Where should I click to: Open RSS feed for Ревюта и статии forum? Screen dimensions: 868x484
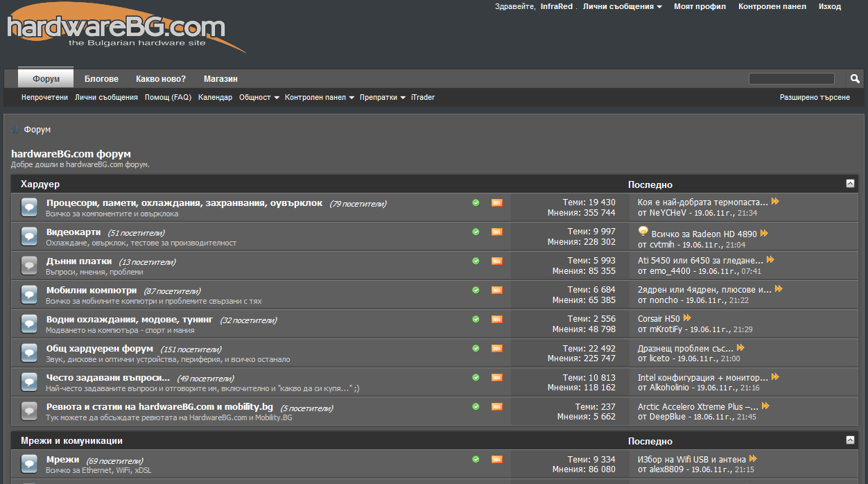click(497, 407)
